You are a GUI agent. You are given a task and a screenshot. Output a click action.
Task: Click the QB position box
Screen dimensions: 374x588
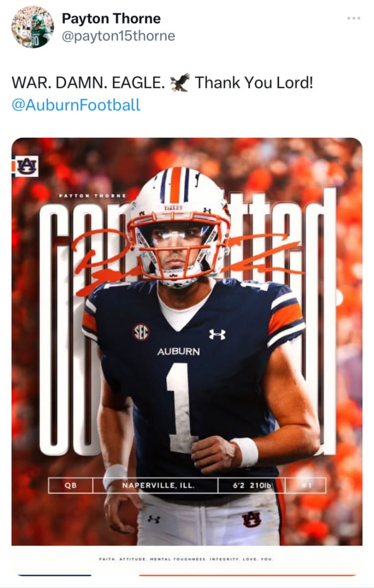[70, 485]
